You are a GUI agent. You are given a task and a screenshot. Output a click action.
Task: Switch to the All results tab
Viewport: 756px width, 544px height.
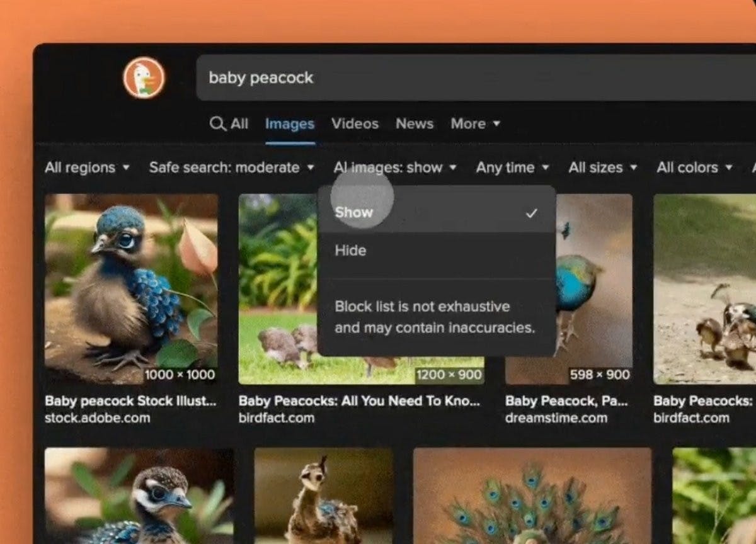[x=229, y=124]
